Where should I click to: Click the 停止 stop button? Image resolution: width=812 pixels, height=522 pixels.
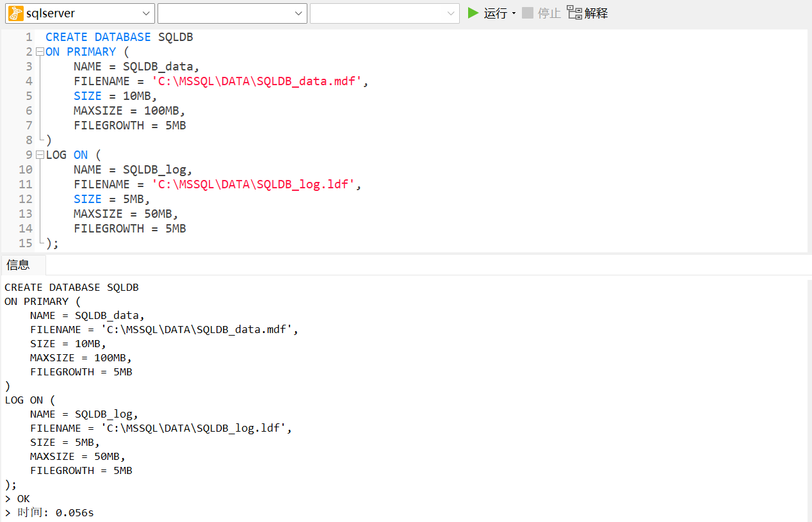pos(541,13)
